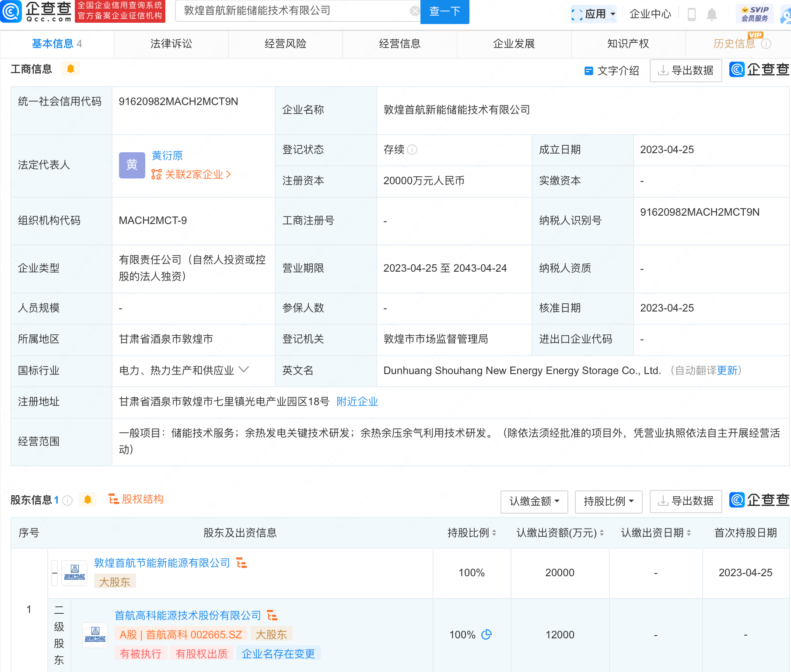791x672 pixels.
Task: Open the 应用 dropdown menu
Action: [x=595, y=14]
